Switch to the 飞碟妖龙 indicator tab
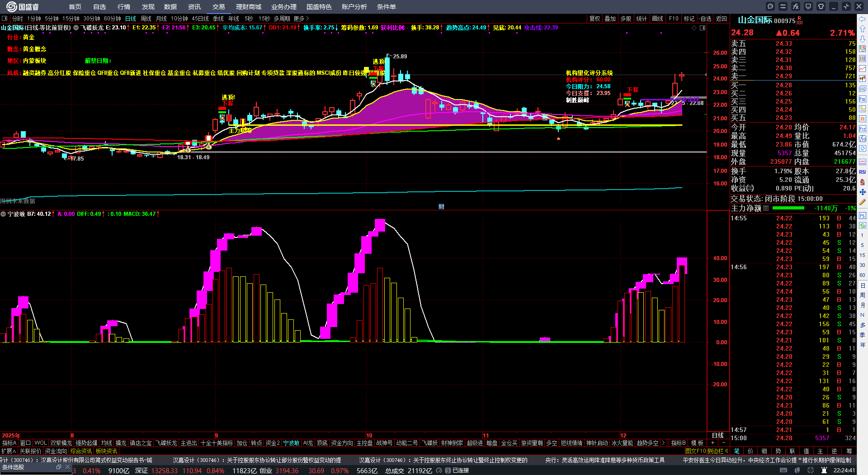This screenshot has width=868, height=475. point(166,443)
